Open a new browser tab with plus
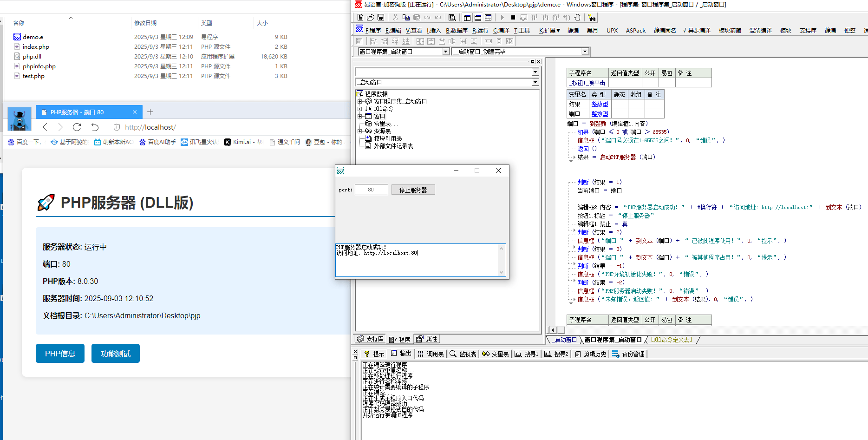This screenshot has height=440, width=868. click(150, 112)
